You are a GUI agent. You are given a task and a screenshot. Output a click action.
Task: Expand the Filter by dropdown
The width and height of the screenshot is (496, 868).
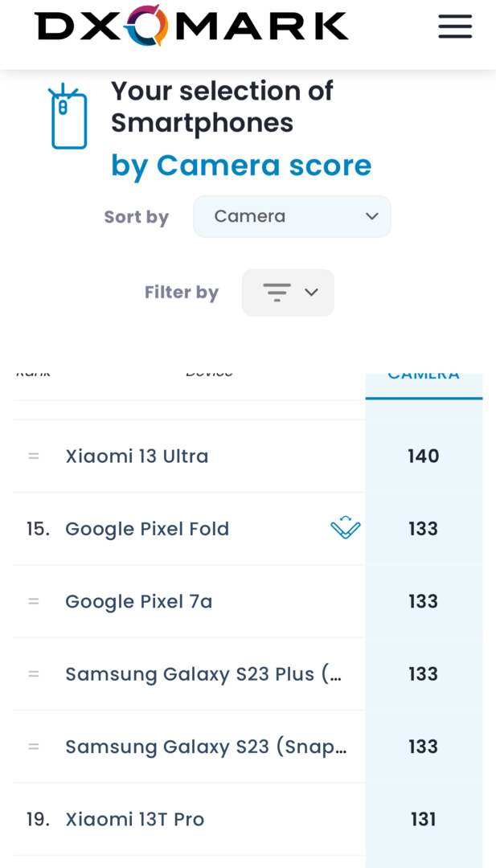pos(288,293)
